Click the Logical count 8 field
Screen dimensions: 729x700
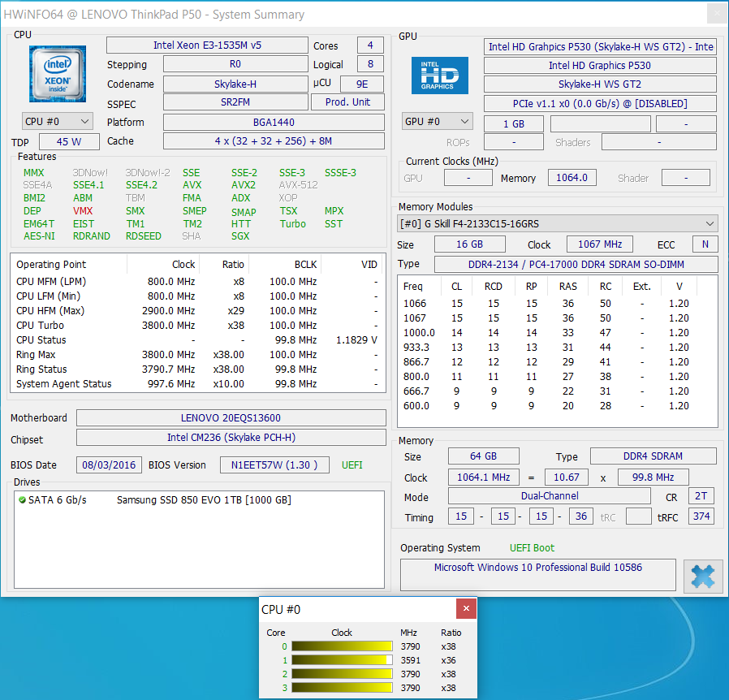pyautogui.click(x=370, y=64)
